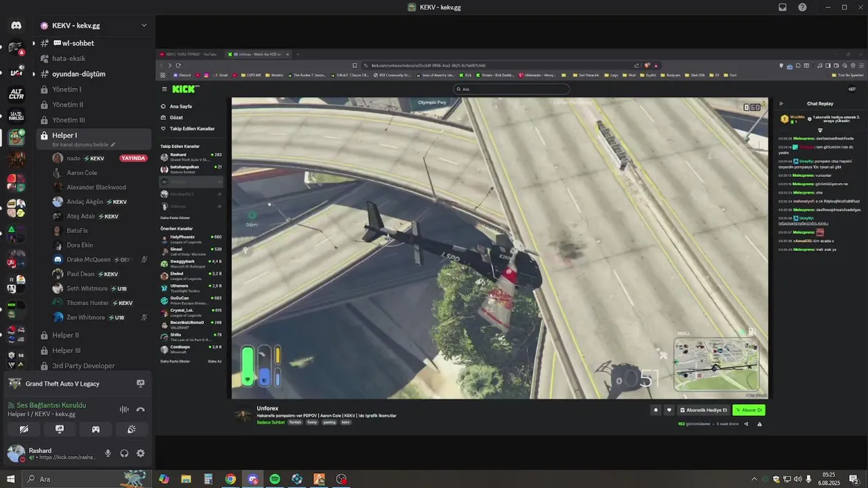The height and width of the screenshot is (488, 868).
Task: Open the soundboard button
Action: tap(132, 429)
